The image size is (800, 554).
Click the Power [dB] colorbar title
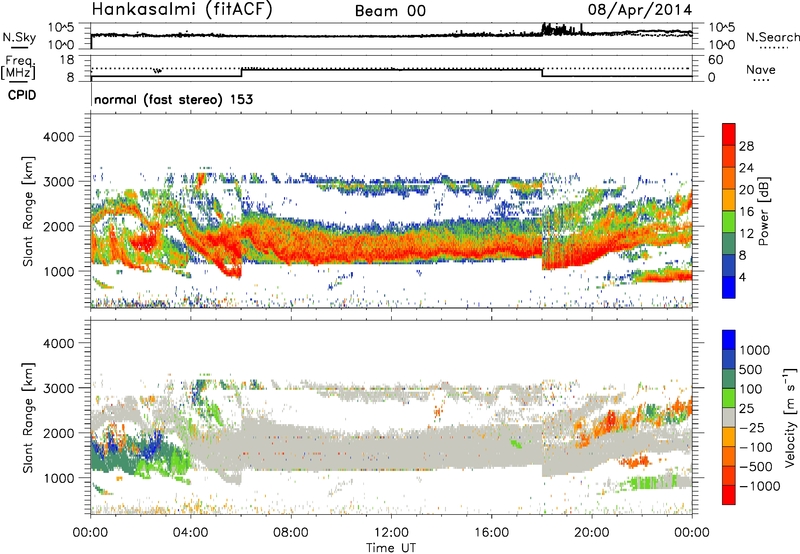pyautogui.click(x=763, y=211)
